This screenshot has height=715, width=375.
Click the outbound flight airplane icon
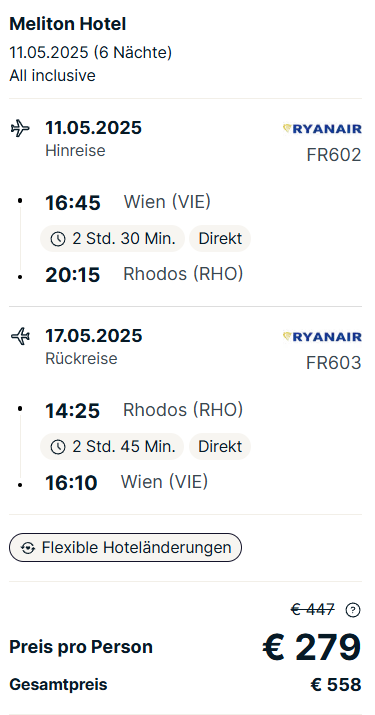pyautogui.click(x=20, y=128)
